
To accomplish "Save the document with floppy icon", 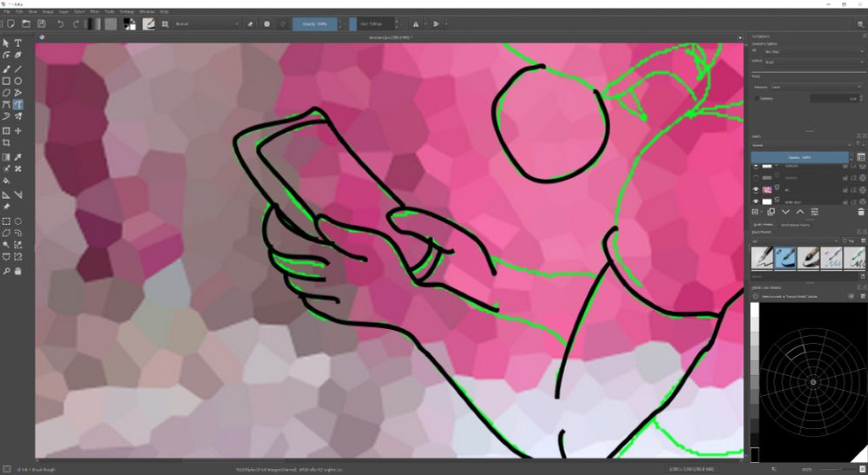I will tap(42, 23).
